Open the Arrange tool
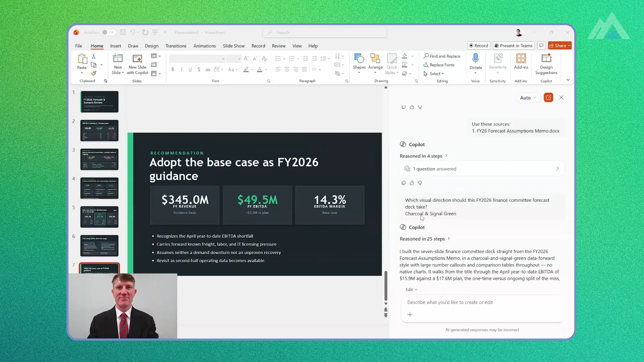Viewport: 644px width, 362px height. [x=375, y=64]
